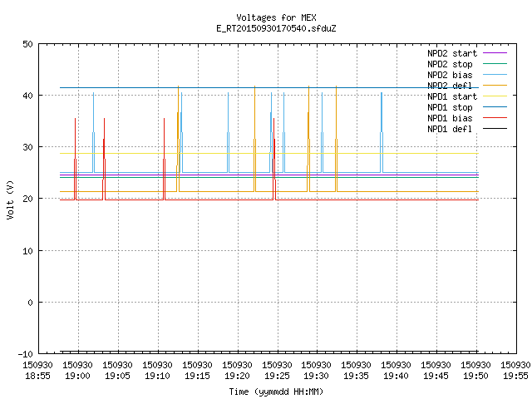The image size is (532, 399).
Task: Click the y-axis tick value 0
Action: point(31,303)
